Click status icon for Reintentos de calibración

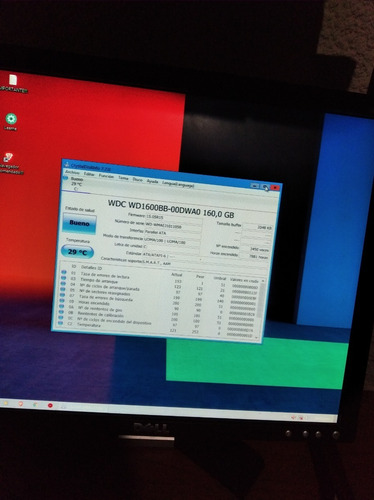point(61,312)
